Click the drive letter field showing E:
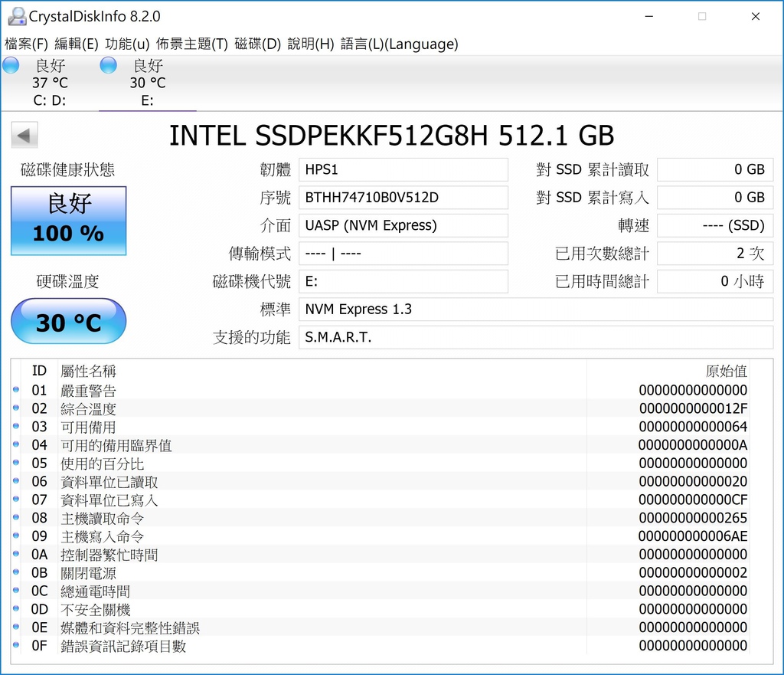The width and height of the screenshot is (784, 675). (403, 282)
